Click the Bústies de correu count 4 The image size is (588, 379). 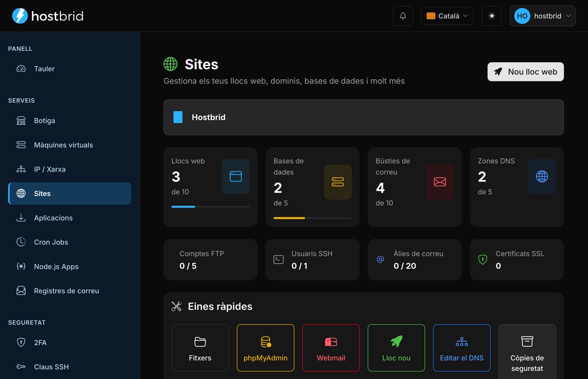(380, 188)
